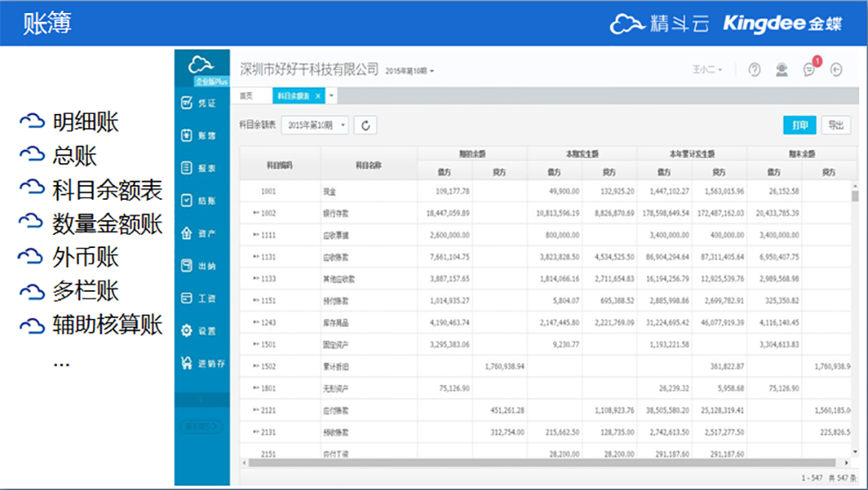Open the 结账 closing sidebar icon

187,201
